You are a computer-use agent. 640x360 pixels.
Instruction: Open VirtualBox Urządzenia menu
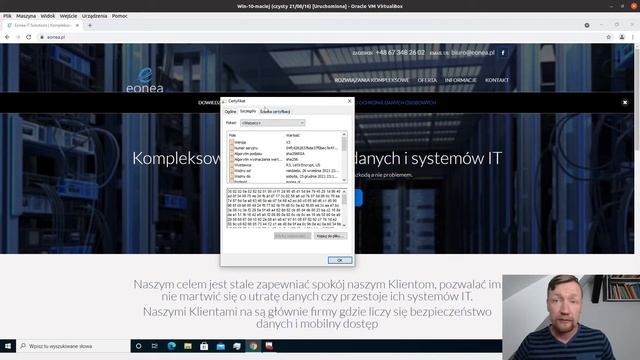click(x=94, y=16)
